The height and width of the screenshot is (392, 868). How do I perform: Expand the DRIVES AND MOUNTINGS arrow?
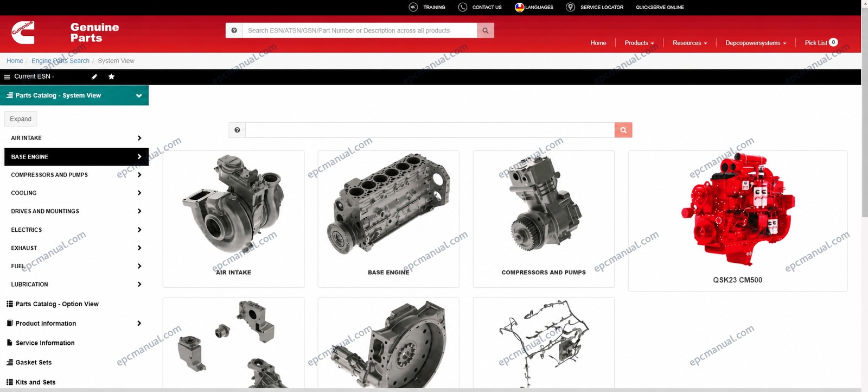tap(139, 211)
